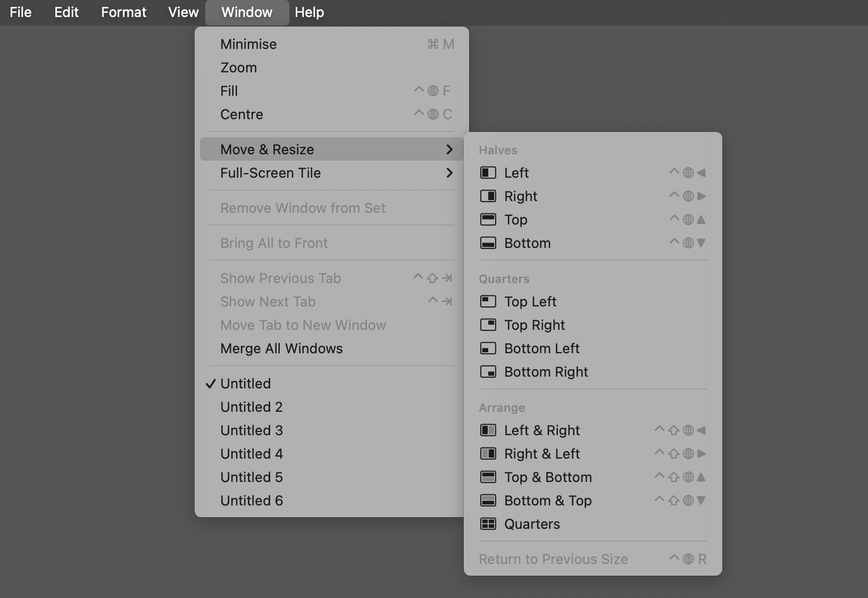
Task: Click the Bottom half tile icon
Action: point(488,243)
